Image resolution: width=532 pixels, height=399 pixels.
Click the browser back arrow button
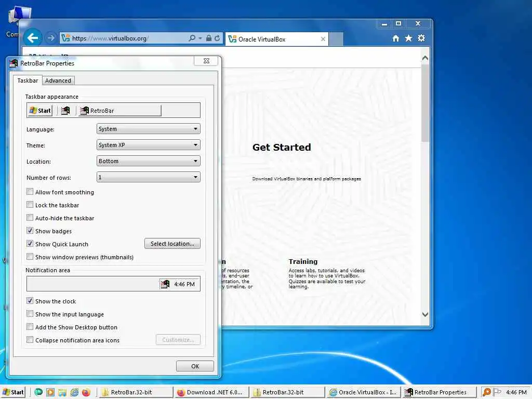click(x=33, y=37)
